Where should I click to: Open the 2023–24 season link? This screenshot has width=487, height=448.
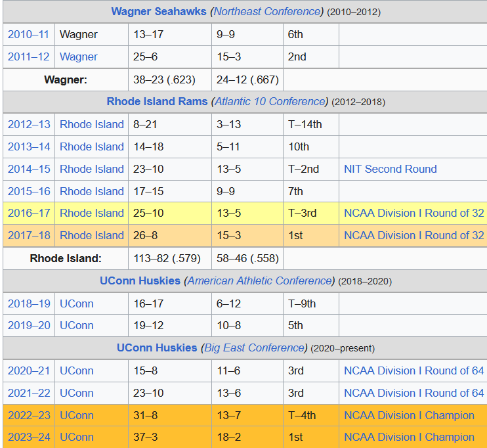tap(29, 437)
